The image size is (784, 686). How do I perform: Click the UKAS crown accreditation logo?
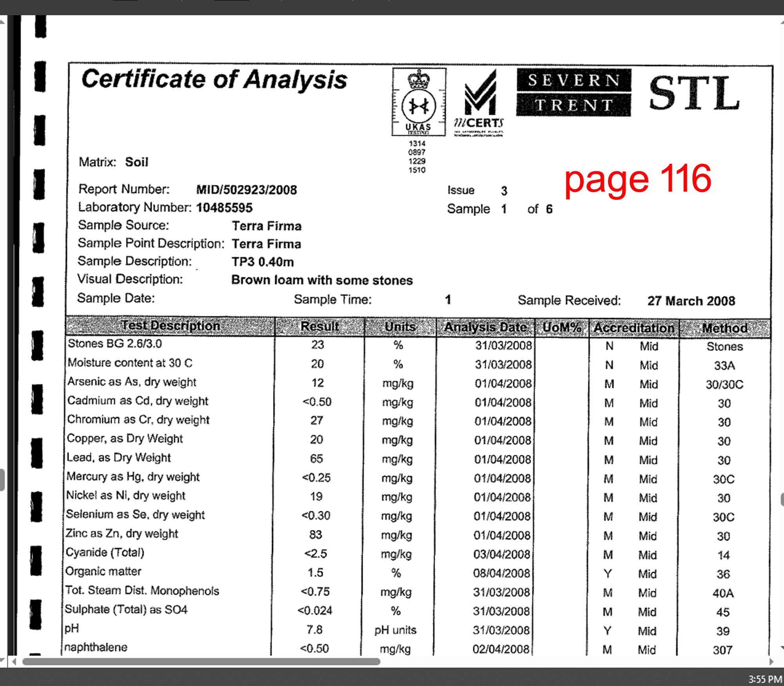[x=419, y=102]
